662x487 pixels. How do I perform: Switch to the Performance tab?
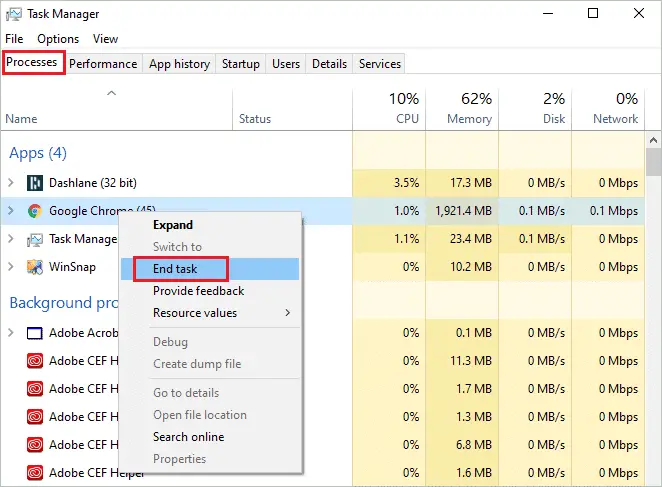pyautogui.click(x=103, y=64)
